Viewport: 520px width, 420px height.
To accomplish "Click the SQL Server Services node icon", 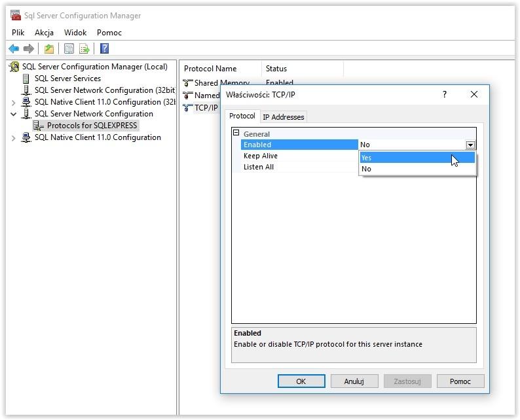I will coord(26,79).
